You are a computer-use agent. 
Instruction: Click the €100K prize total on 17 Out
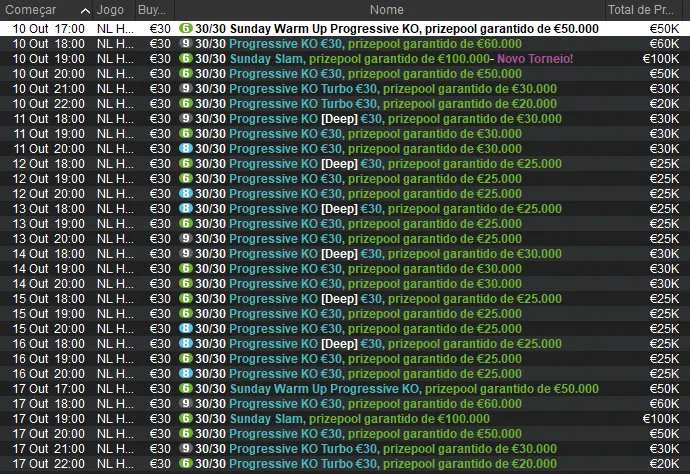(661, 419)
